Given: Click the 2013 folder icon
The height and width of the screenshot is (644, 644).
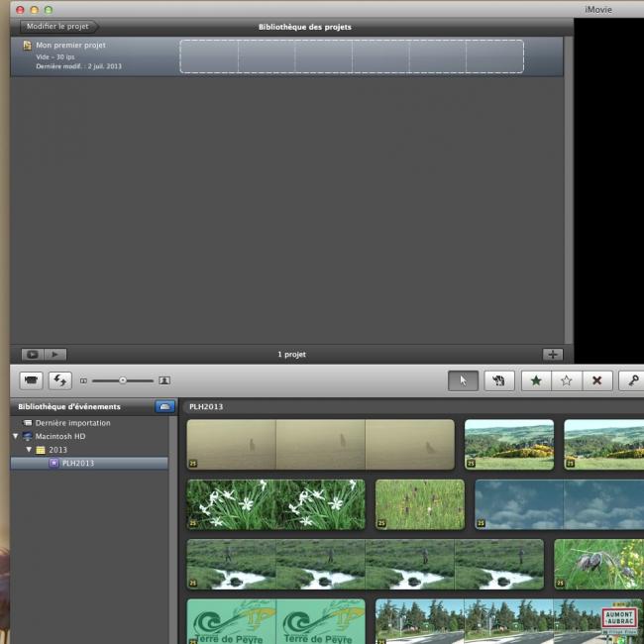Looking at the screenshot, I should 41,450.
